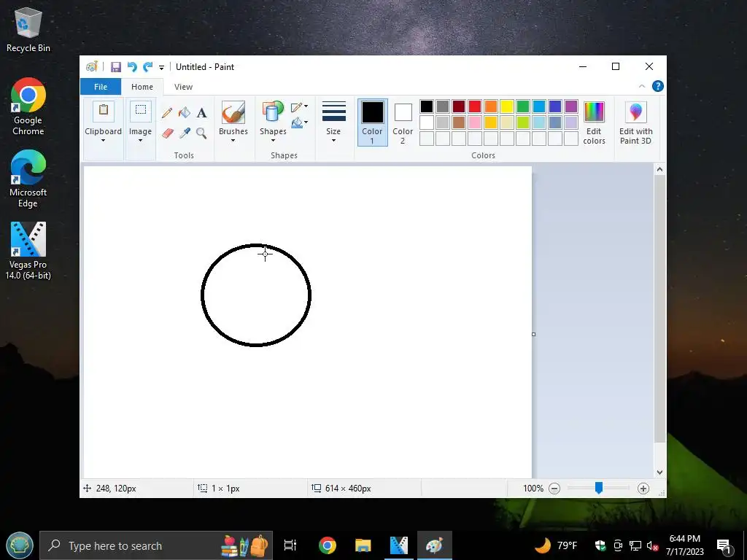Select the Fill with color bucket tool
This screenshot has width=747, height=560.
click(185, 113)
